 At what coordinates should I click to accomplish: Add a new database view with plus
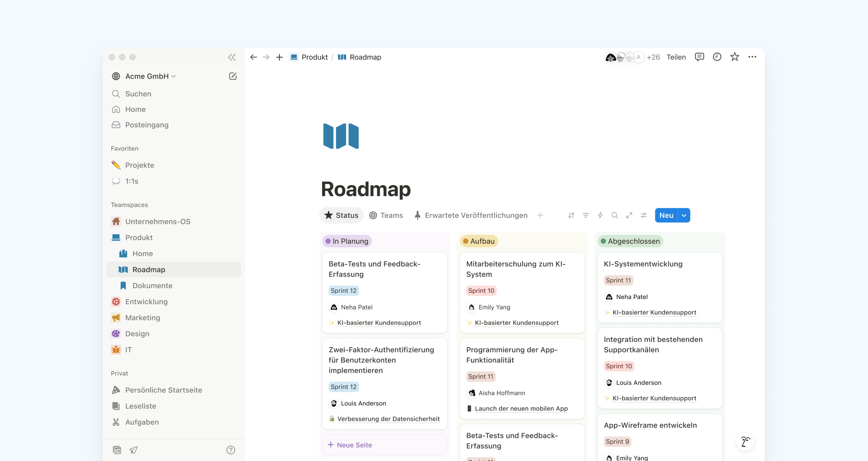(540, 215)
